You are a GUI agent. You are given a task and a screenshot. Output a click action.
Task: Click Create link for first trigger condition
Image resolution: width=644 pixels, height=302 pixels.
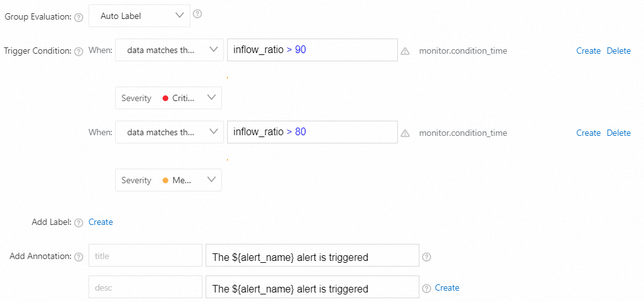point(588,51)
